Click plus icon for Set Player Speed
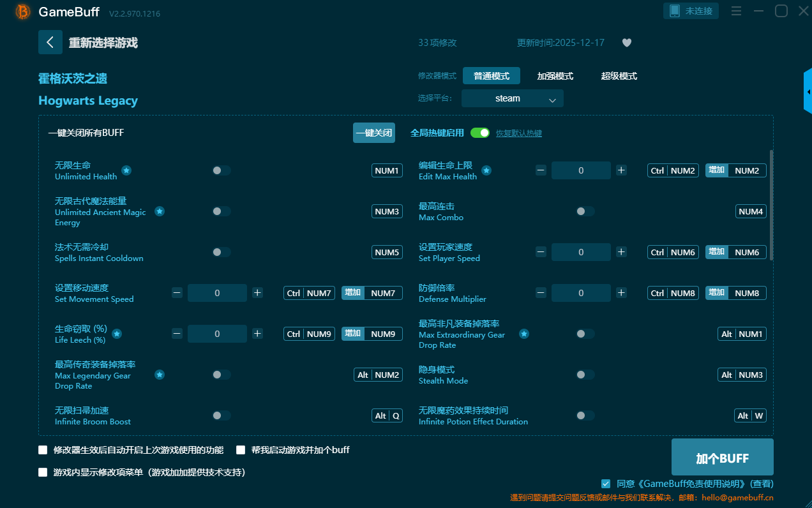 tap(621, 252)
